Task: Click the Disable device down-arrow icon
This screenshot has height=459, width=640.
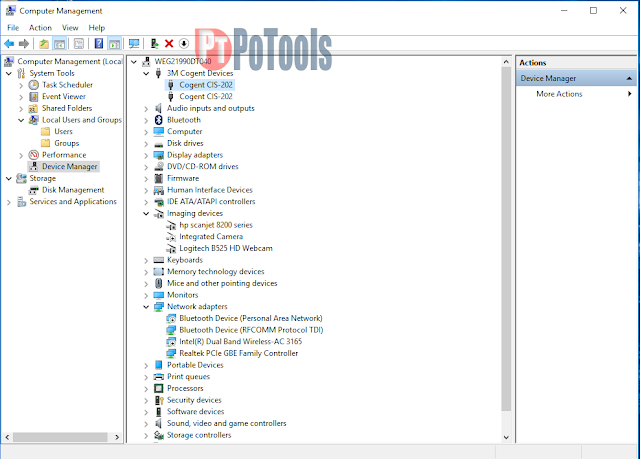Action: point(184,44)
